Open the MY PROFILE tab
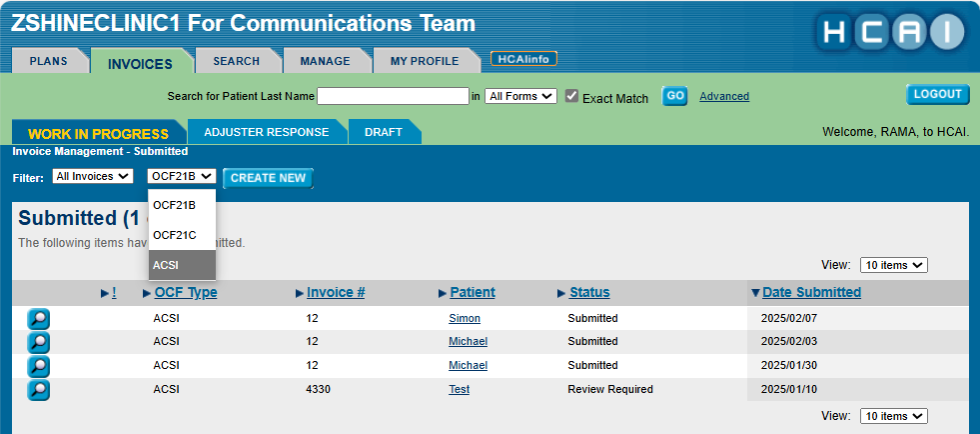Image resolution: width=980 pixels, height=434 pixels. pos(425,61)
